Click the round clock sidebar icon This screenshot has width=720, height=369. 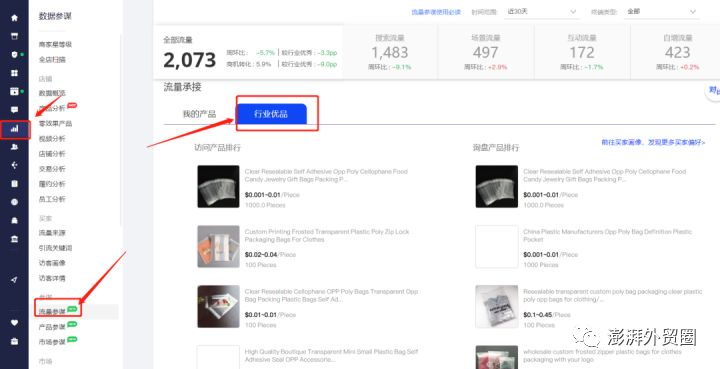point(14,202)
